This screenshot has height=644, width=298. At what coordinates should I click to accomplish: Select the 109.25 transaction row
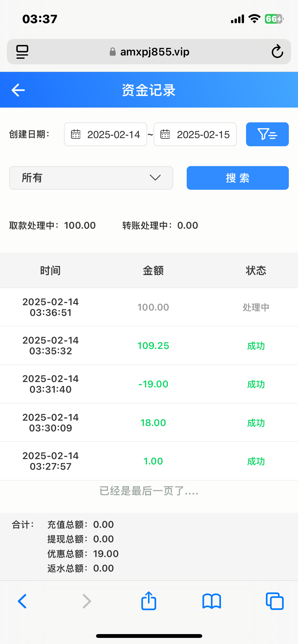(x=149, y=346)
